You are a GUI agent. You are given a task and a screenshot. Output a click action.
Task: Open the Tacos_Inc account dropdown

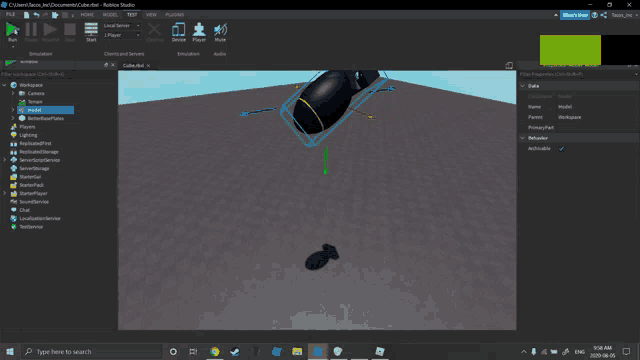[x=624, y=15]
